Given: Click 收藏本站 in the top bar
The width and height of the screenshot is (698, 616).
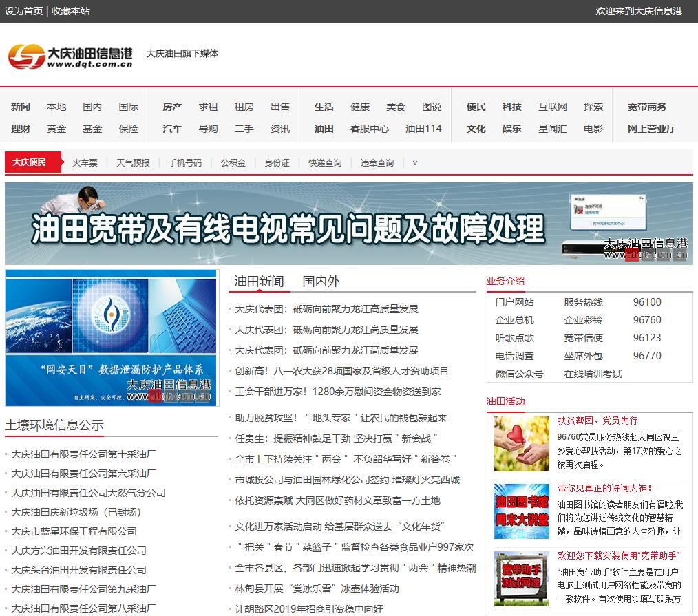Looking at the screenshot, I should coord(70,11).
